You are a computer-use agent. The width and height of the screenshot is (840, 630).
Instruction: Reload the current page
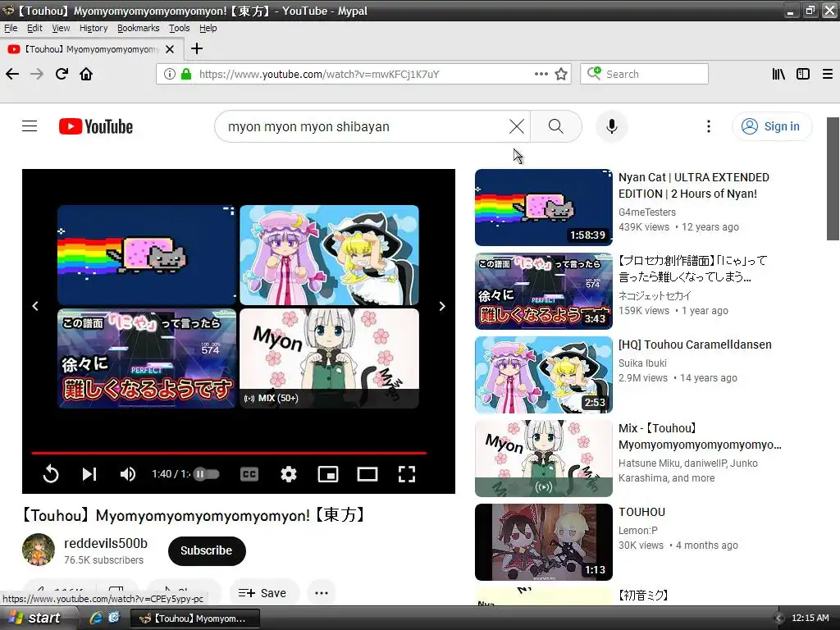pos(62,74)
